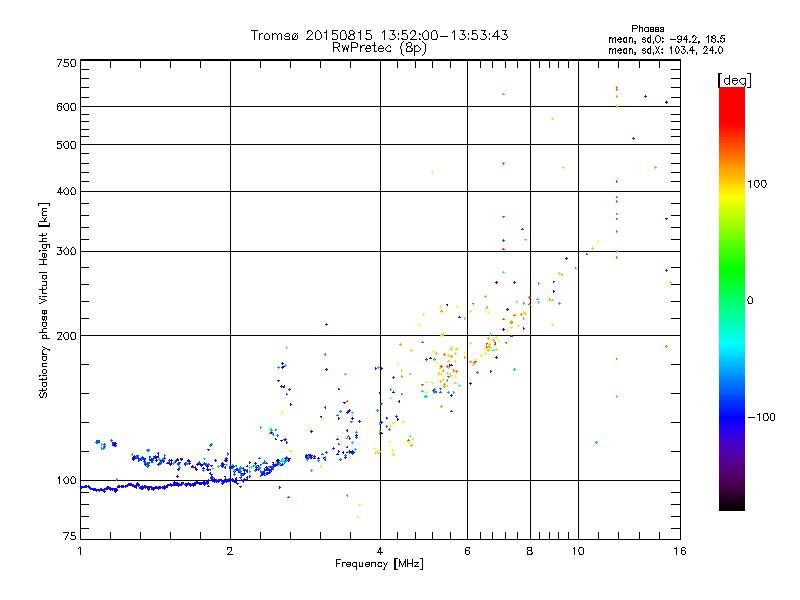Image resolution: width=800 pixels, height=600 pixels.
Task: Select the "mean, sd,O: -94.2, 18.5" line
Action: (666, 39)
